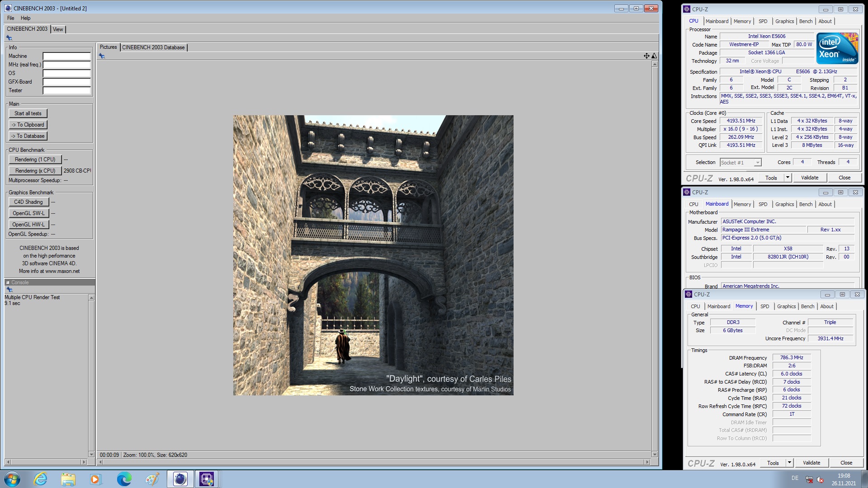Click pin icon under the Pictures tab
The image size is (868, 488).
pos(102,56)
